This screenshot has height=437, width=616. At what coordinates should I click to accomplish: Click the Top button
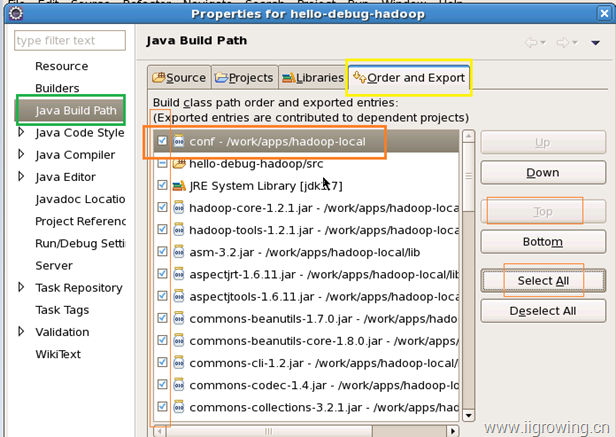click(543, 211)
